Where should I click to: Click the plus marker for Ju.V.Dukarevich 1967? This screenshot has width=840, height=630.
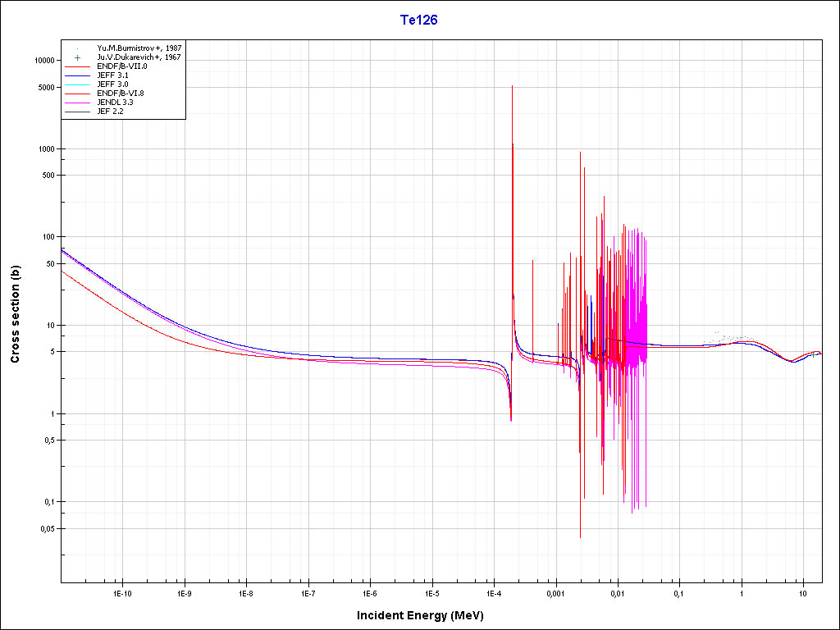77,57
